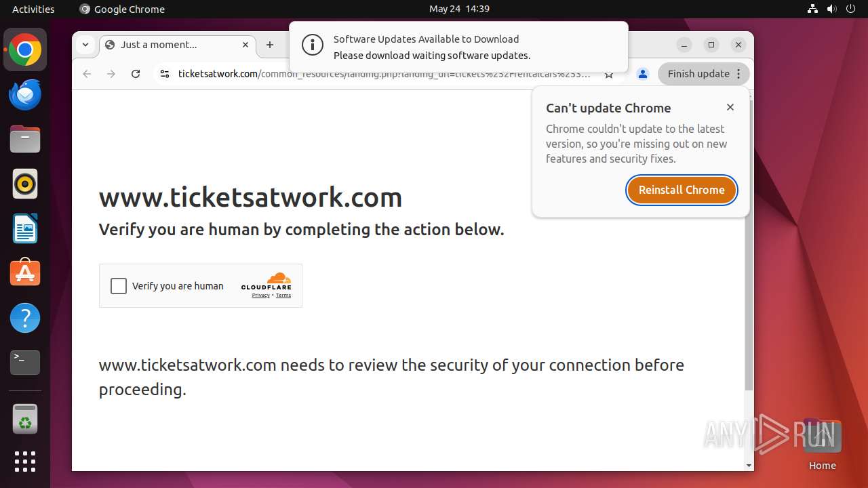Bookmark this page with the star

[x=609, y=74]
